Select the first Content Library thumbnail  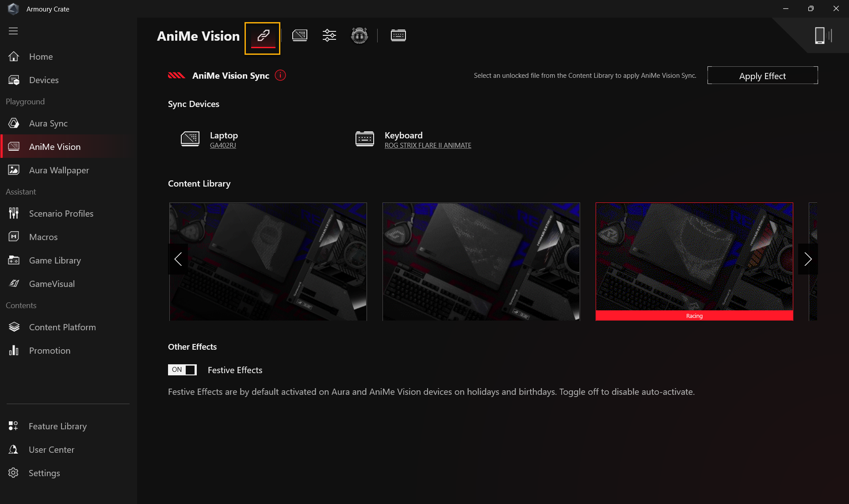point(274,261)
